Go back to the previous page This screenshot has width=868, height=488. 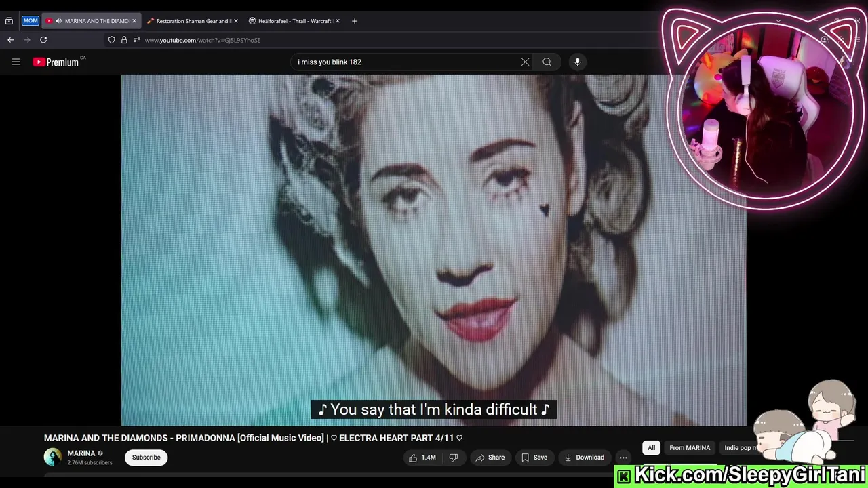11,40
